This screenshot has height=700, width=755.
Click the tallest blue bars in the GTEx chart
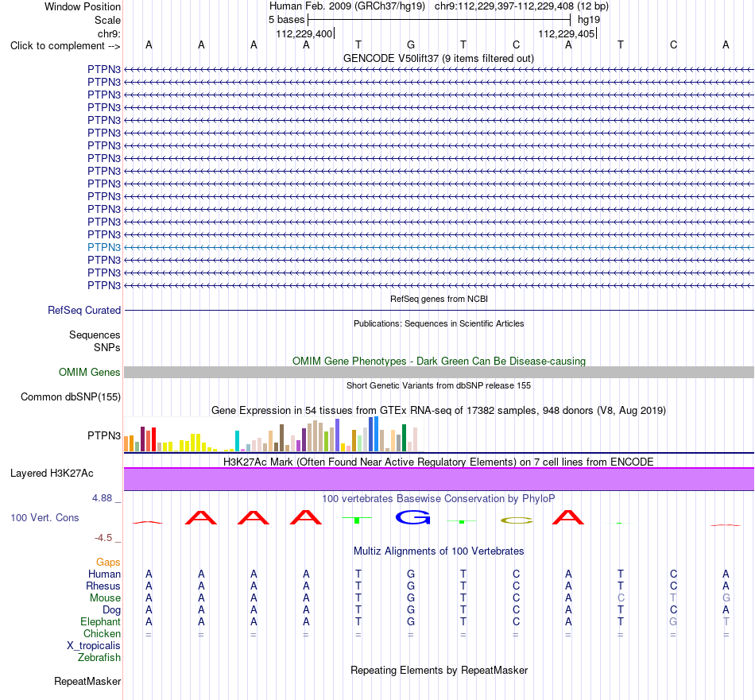click(x=374, y=435)
